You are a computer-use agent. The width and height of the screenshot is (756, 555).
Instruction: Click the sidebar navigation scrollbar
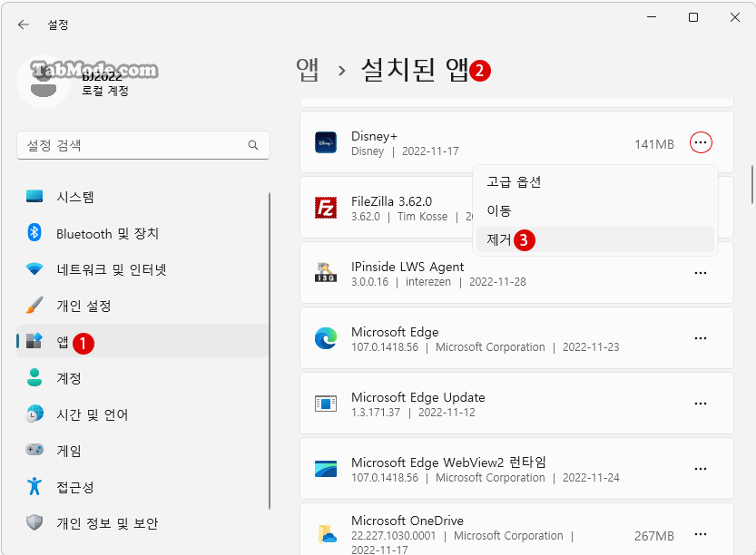pyautogui.click(x=269, y=351)
